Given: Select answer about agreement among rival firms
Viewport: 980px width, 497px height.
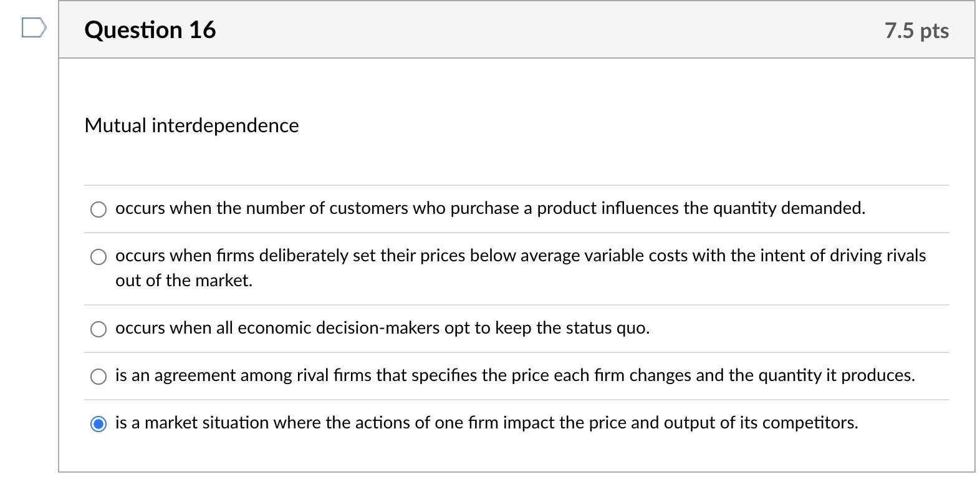Looking at the screenshot, I should [x=98, y=376].
